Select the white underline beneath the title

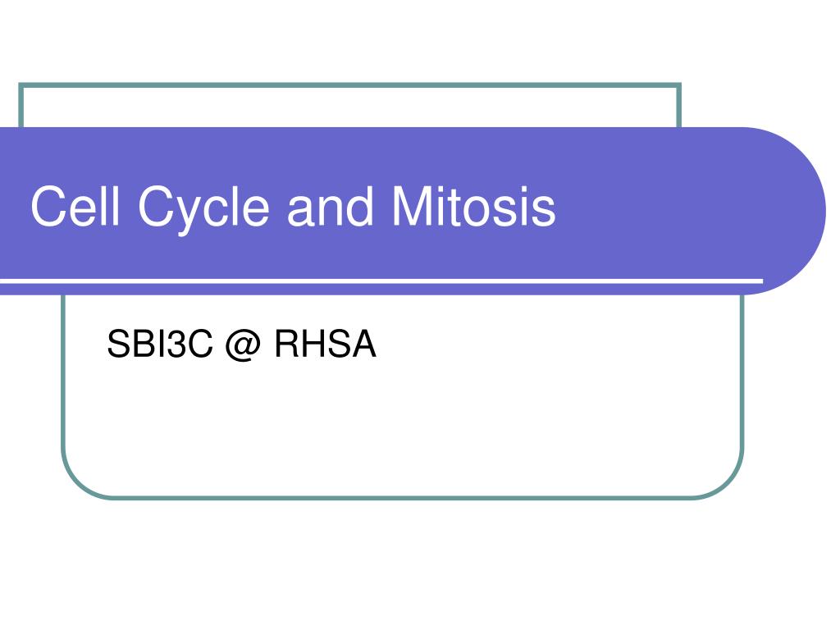[381, 281]
